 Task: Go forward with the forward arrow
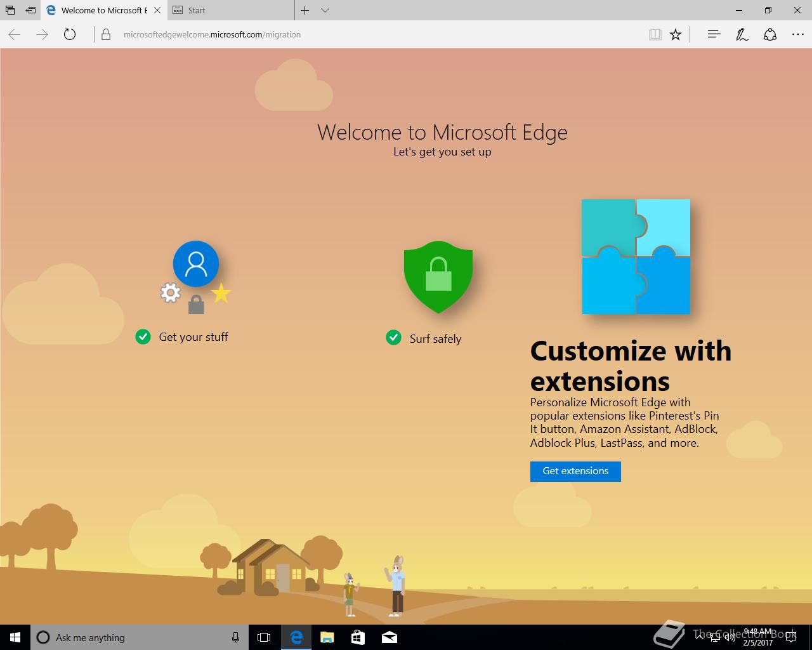(x=42, y=34)
